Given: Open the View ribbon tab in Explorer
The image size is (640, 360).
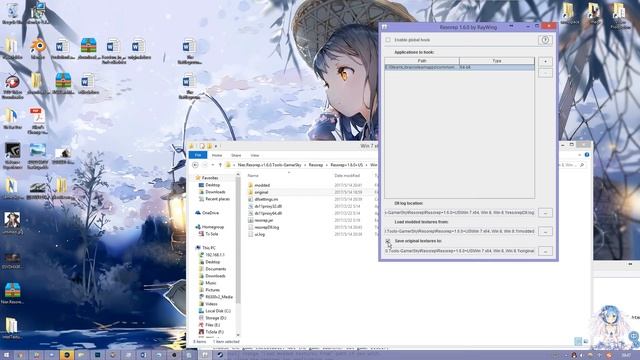Looking at the screenshot, I should (255, 156).
